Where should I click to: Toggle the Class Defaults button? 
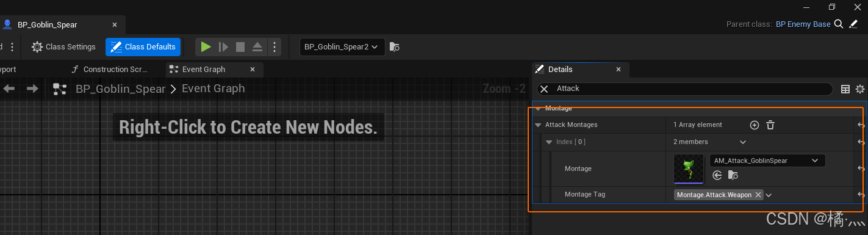tap(143, 47)
